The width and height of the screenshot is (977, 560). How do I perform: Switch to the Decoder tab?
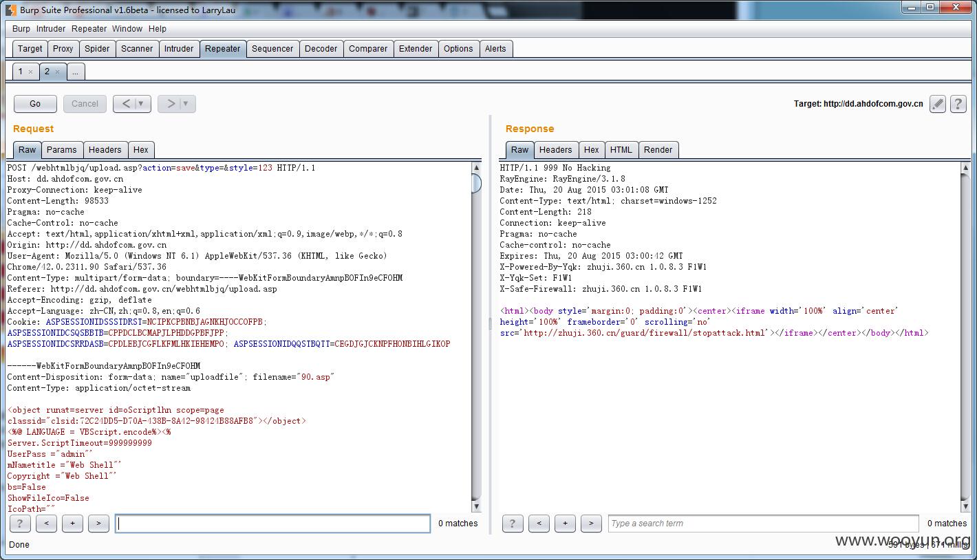pyautogui.click(x=321, y=49)
